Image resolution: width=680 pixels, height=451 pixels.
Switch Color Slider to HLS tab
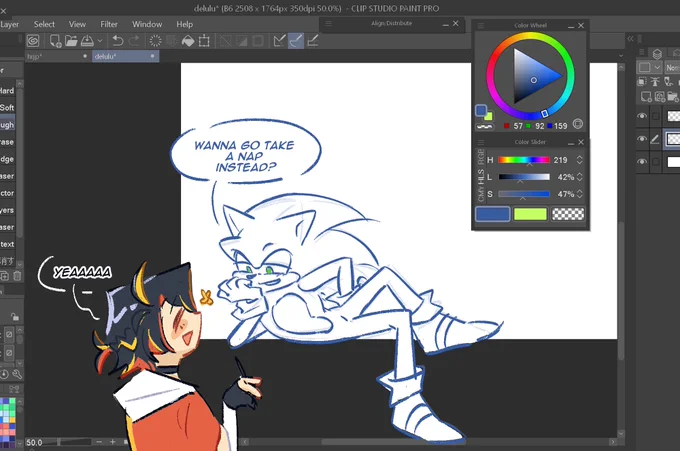pos(481,176)
